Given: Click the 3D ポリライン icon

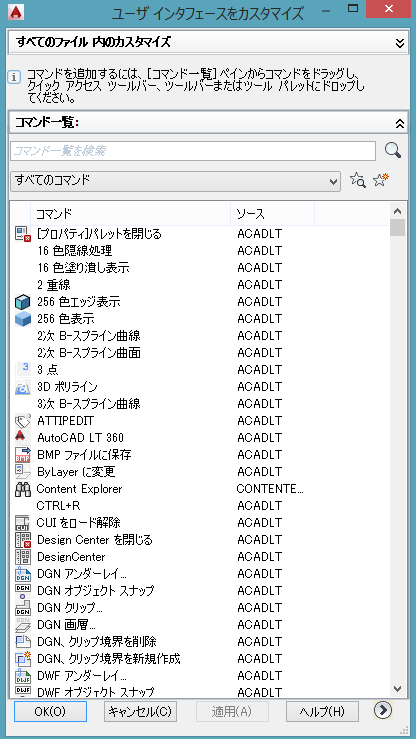Looking at the screenshot, I should tap(23, 387).
